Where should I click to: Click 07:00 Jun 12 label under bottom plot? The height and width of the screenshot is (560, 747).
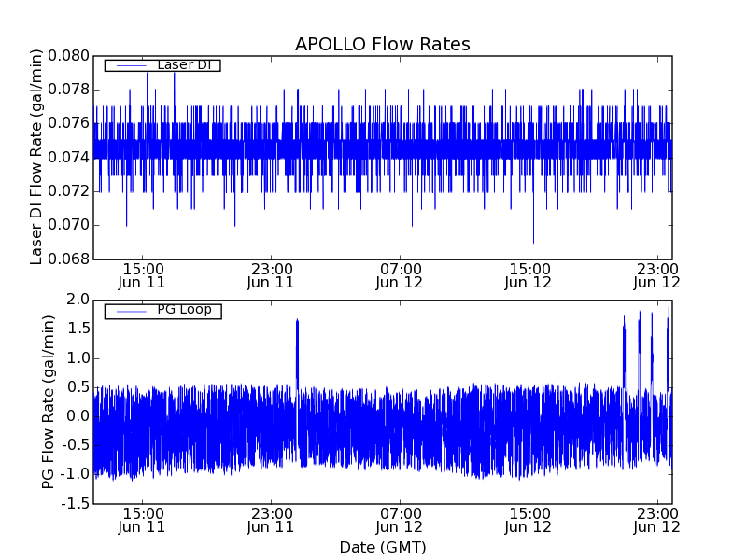click(400, 521)
